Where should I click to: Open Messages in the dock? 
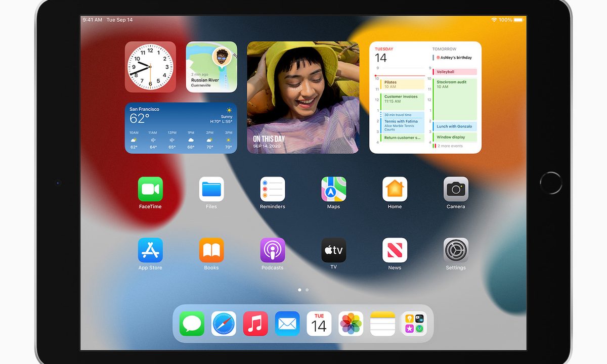(192, 324)
